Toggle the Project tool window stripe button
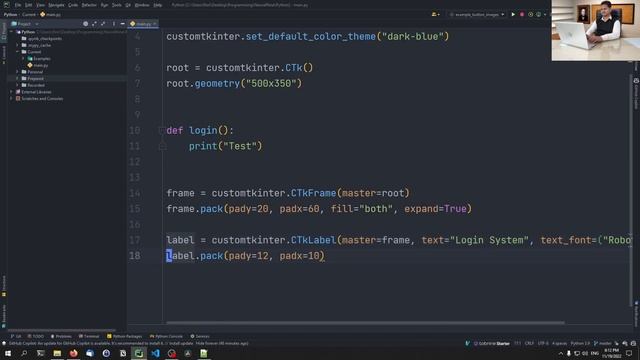The width and height of the screenshot is (640, 360). (4, 31)
